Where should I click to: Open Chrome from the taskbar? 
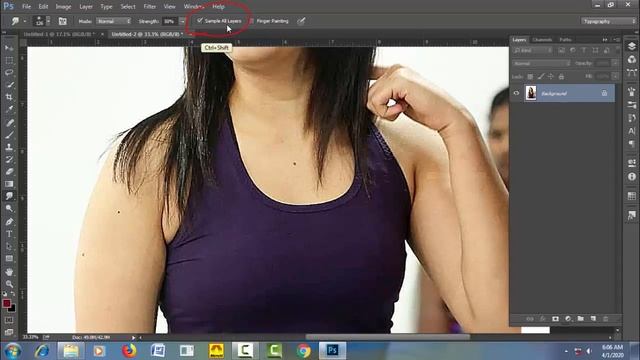pos(303,351)
